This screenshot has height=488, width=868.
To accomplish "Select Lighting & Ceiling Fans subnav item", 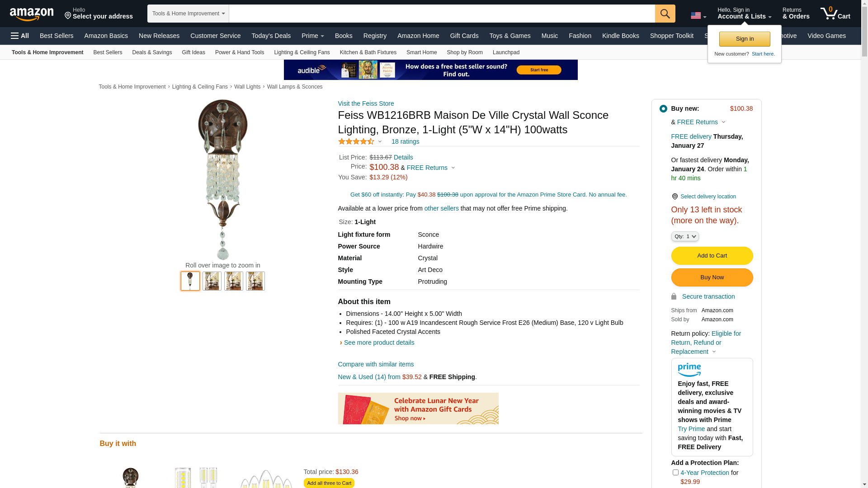I will tap(302, 52).
